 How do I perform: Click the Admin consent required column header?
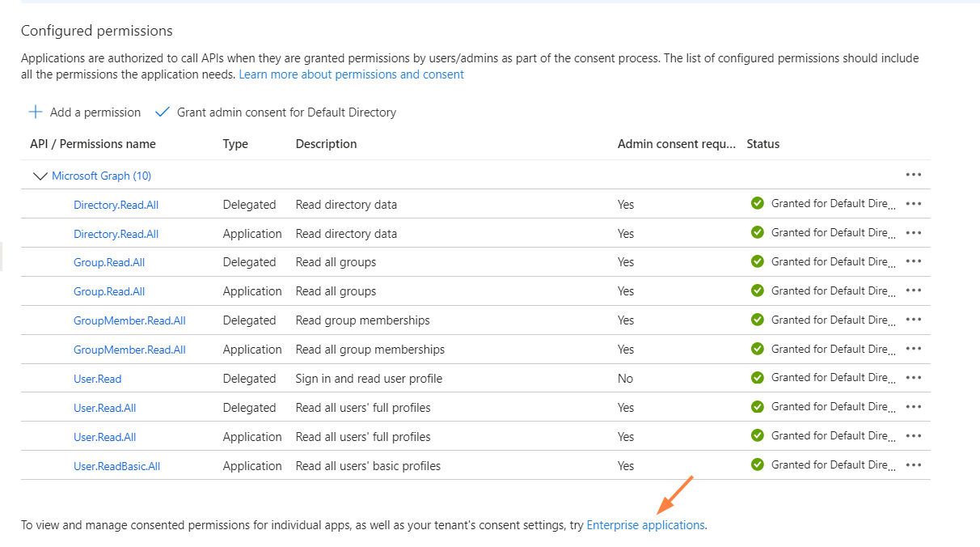[x=677, y=144]
